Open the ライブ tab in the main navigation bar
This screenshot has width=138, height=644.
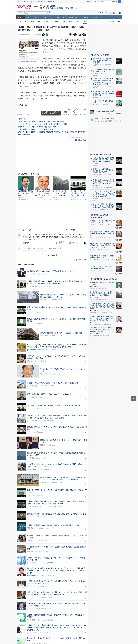tap(37, 17)
